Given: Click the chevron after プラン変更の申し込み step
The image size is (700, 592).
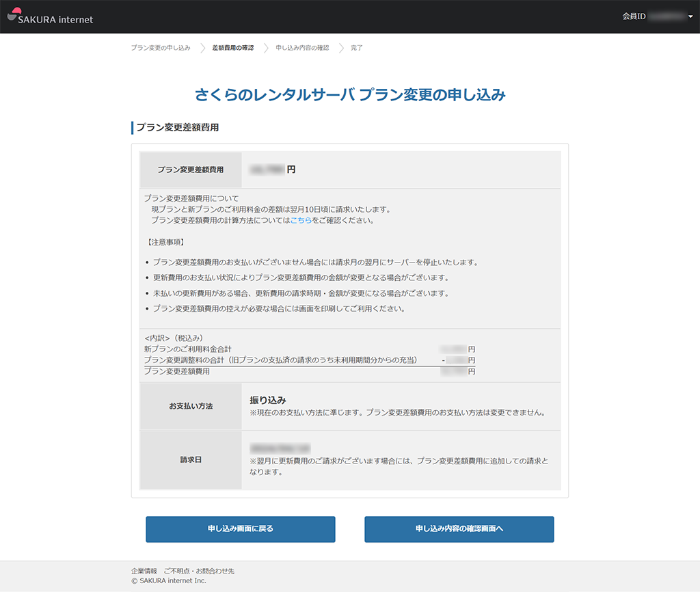Looking at the screenshot, I should tap(203, 48).
